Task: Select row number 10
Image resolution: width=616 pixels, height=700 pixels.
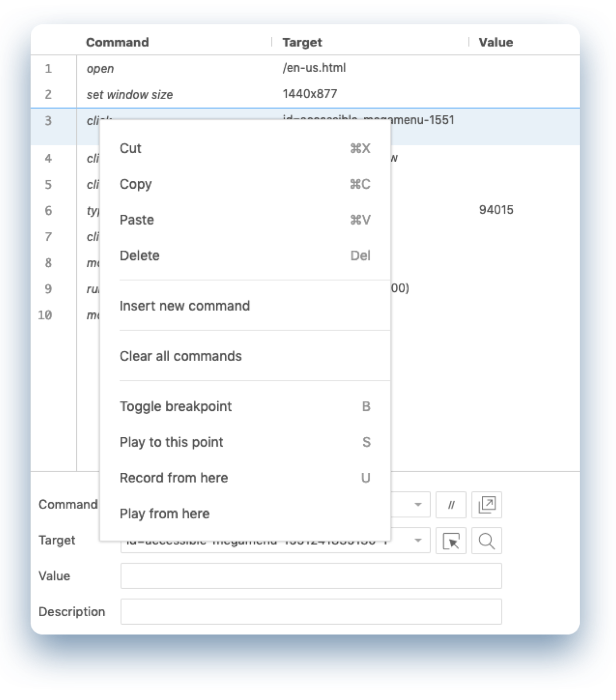Action: pos(45,315)
